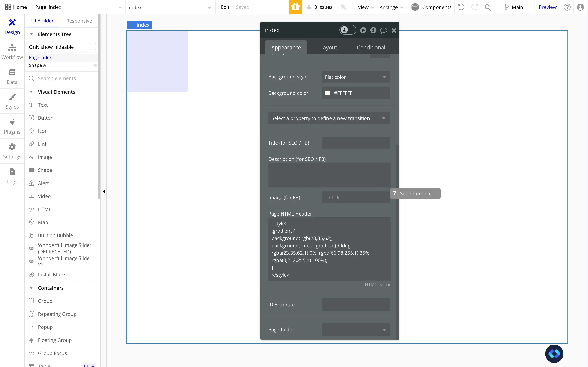Click the Preview link
The image size is (588, 367).
pyautogui.click(x=547, y=7)
